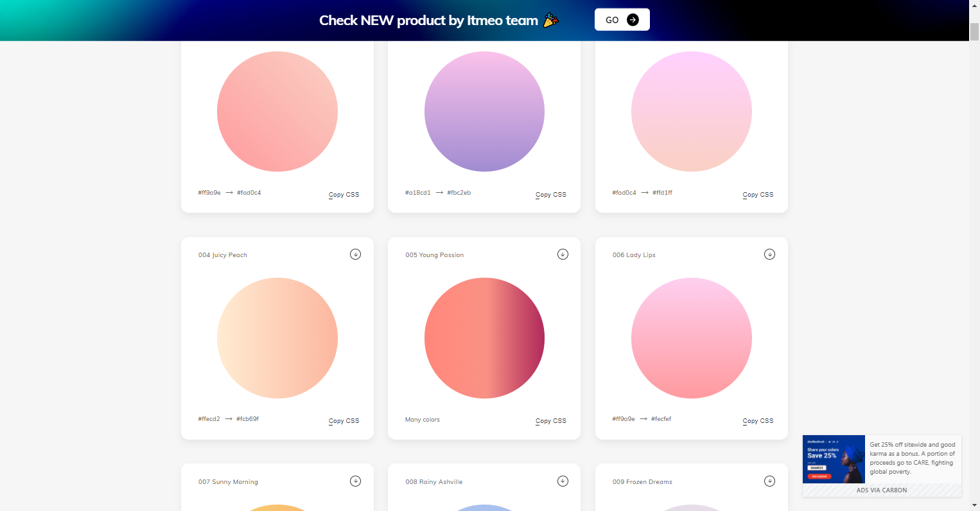
Task: Click the #ffecd2 hex color code
Action: (209, 419)
